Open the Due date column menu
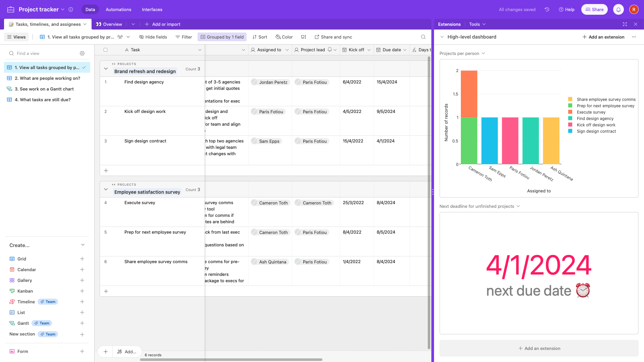The height and width of the screenshot is (362, 644). pos(405,50)
